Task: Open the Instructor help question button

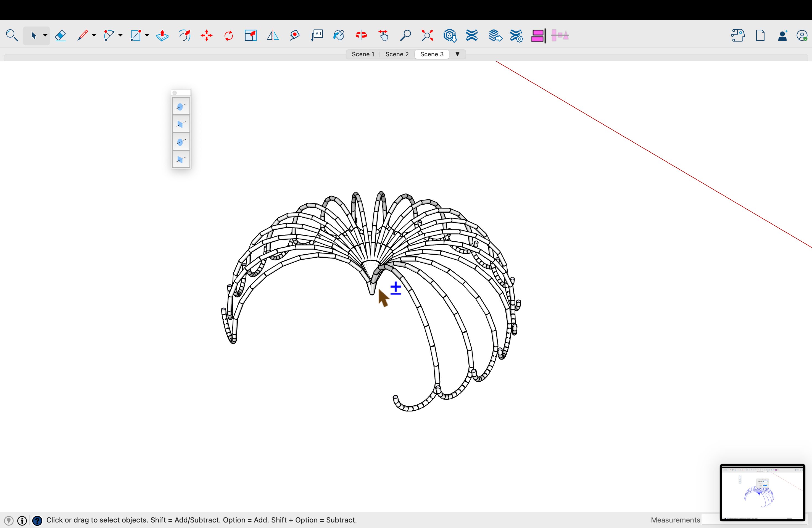Action: [37, 521]
